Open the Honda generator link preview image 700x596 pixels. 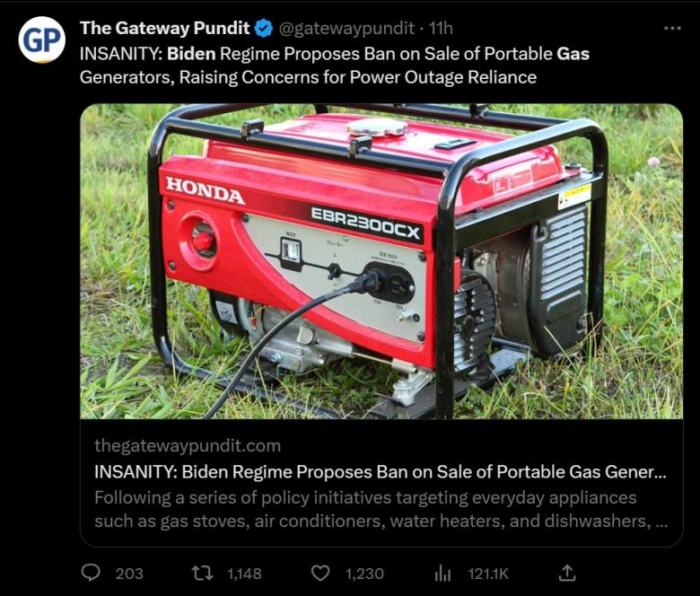point(381,261)
